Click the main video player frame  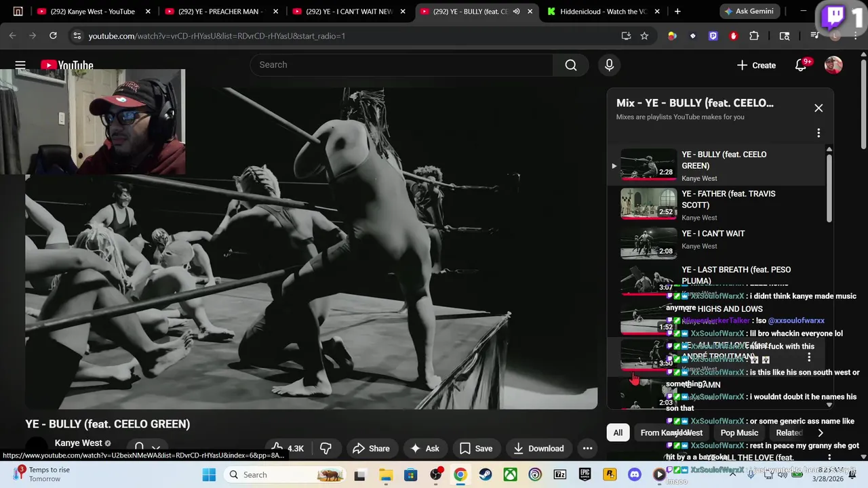click(x=311, y=248)
